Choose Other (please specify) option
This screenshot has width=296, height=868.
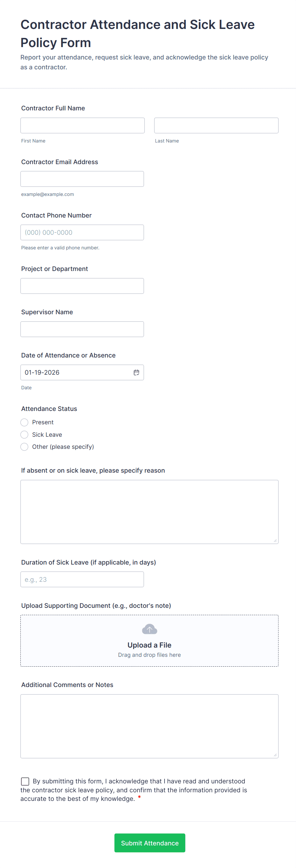tap(24, 447)
